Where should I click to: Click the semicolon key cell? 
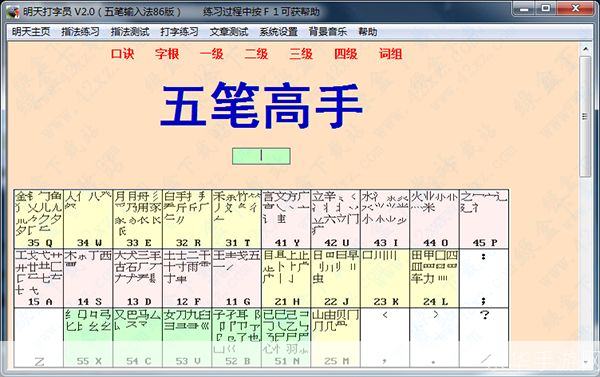coord(484,278)
